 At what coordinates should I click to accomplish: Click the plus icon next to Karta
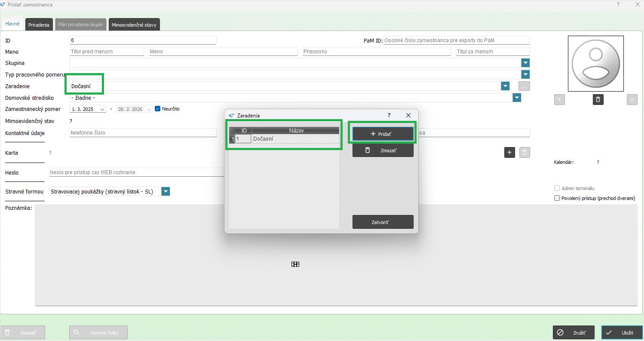[509, 152]
